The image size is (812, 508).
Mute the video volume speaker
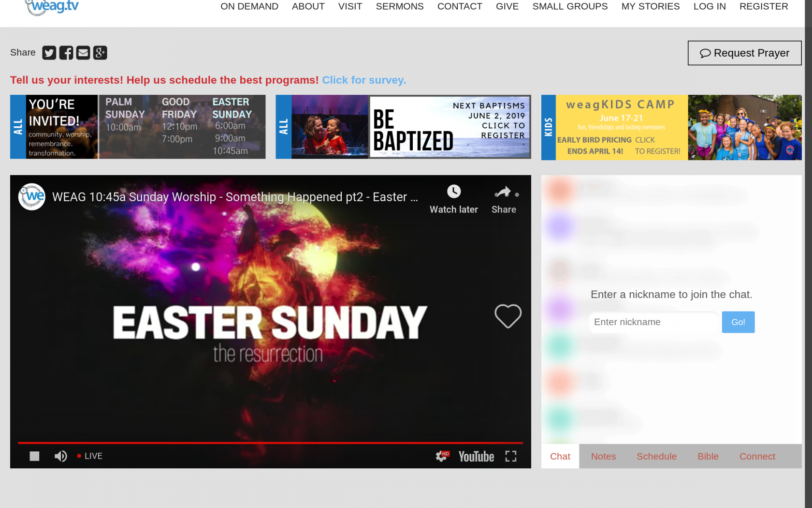pos(61,456)
